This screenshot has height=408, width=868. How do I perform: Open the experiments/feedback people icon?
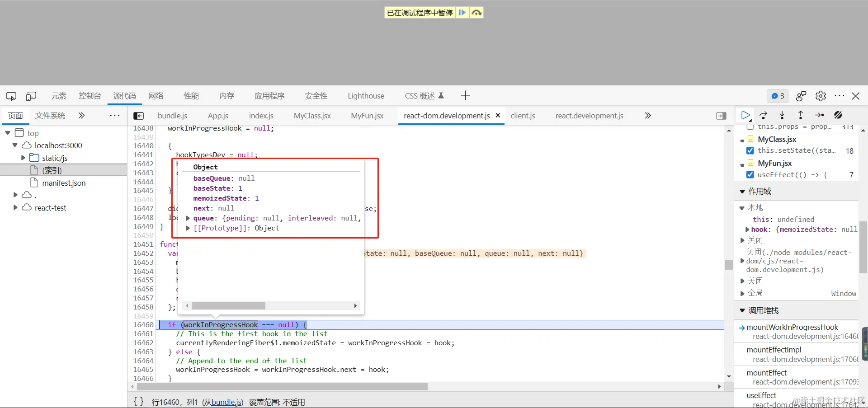(x=801, y=96)
